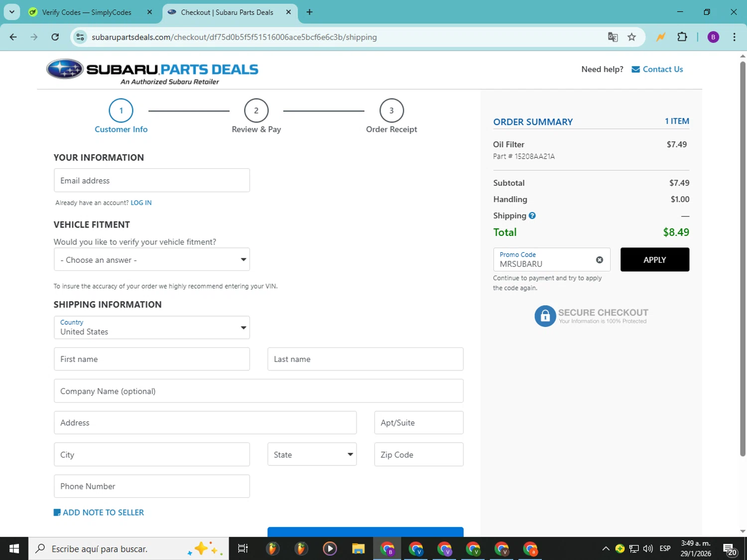Reload the checkout page
Viewport: 747px width, 560px height.
click(x=55, y=37)
